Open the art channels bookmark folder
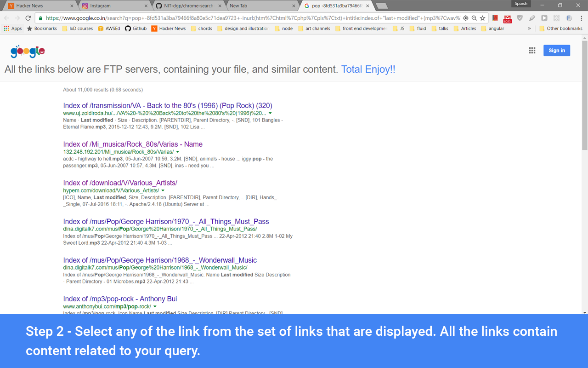The width and height of the screenshot is (588, 368). pyautogui.click(x=314, y=29)
